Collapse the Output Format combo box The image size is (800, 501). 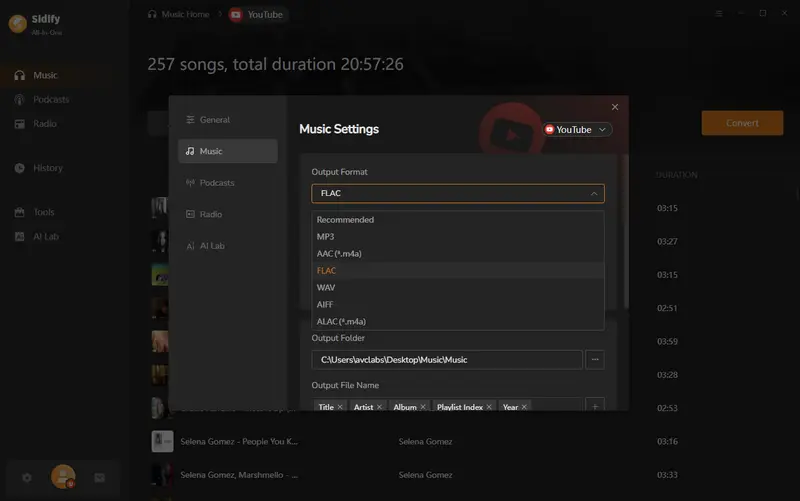[457, 194]
